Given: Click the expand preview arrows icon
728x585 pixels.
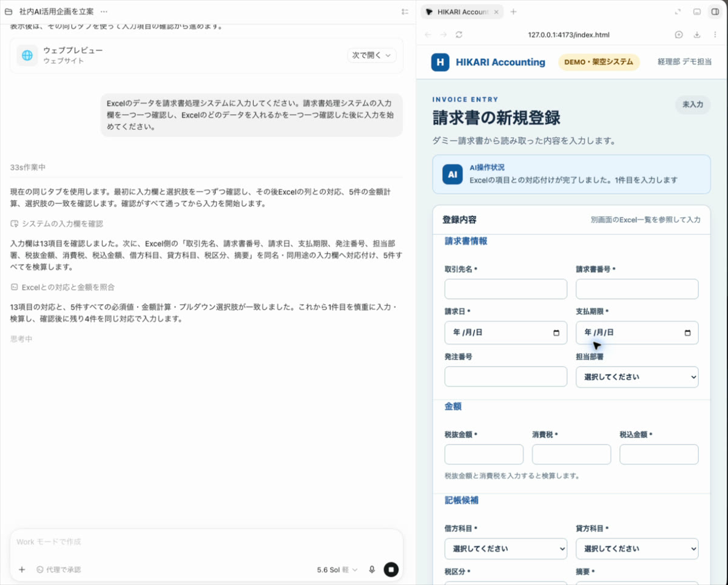Looking at the screenshot, I should [x=678, y=12].
